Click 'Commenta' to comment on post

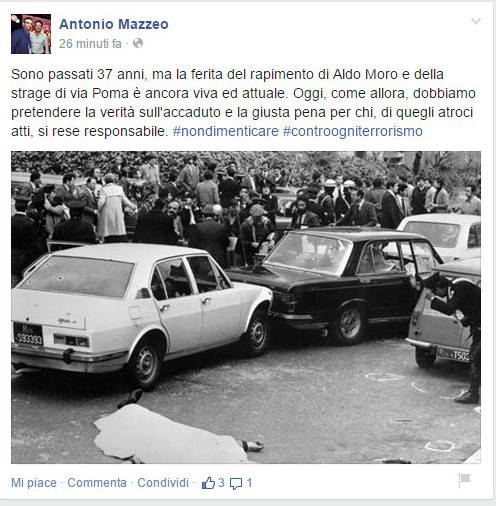(97, 483)
